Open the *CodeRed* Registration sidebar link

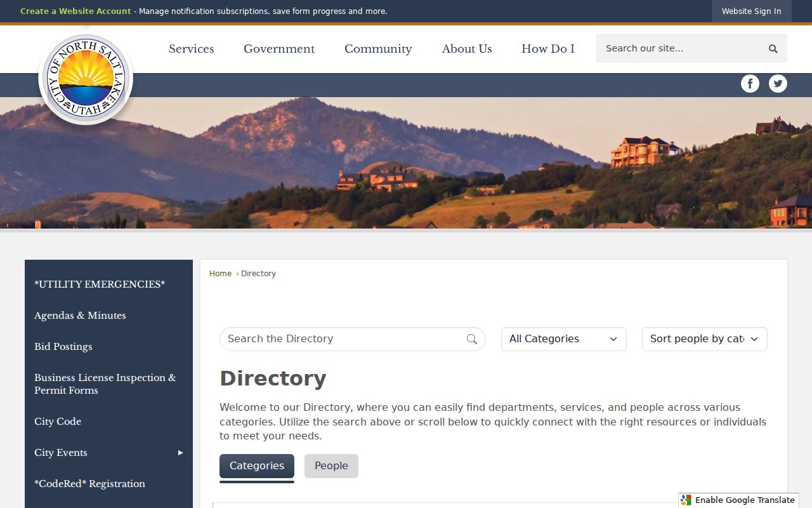pos(108,484)
